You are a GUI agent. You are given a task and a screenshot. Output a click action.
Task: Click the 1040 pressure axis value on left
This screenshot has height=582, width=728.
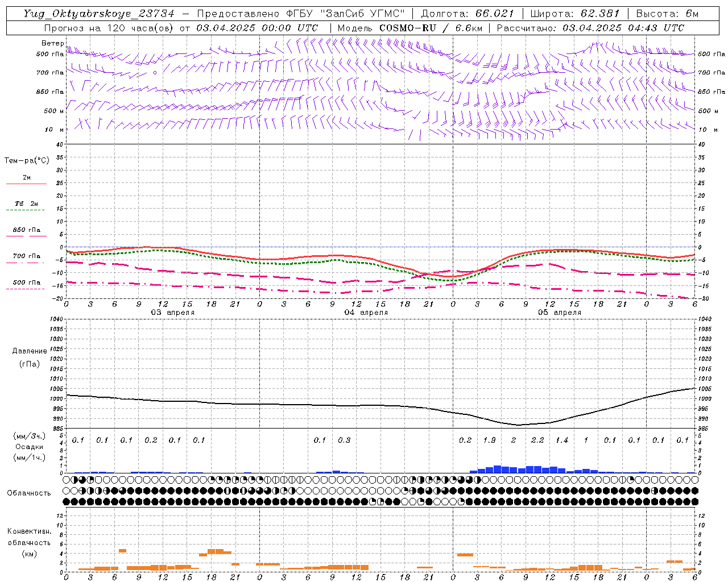(55, 319)
